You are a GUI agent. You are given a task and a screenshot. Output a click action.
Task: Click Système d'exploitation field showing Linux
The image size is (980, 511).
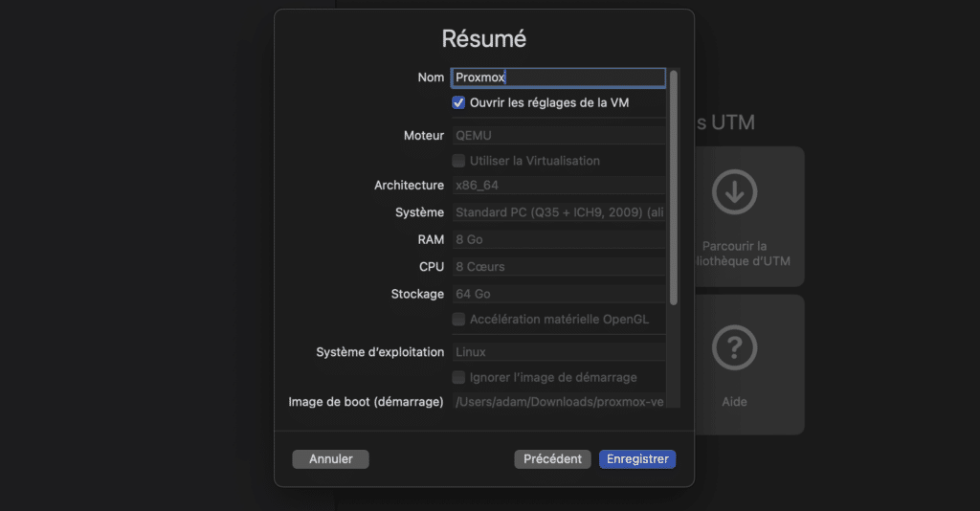[x=558, y=352]
